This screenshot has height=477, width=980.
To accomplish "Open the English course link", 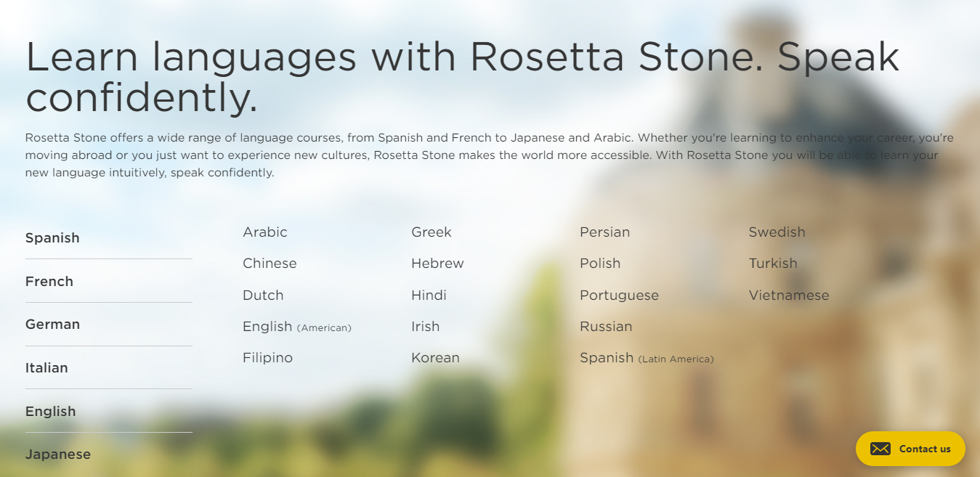I will pos(50,411).
